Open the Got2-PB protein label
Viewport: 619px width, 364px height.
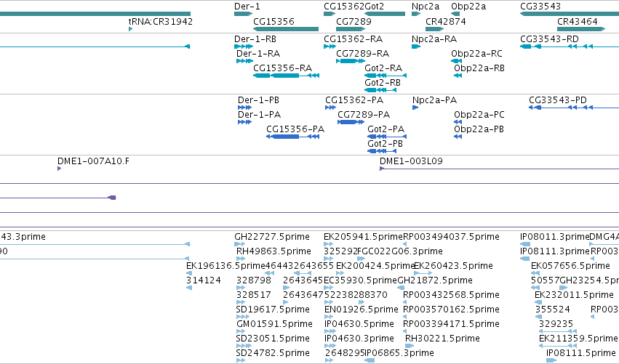(385, 144)
